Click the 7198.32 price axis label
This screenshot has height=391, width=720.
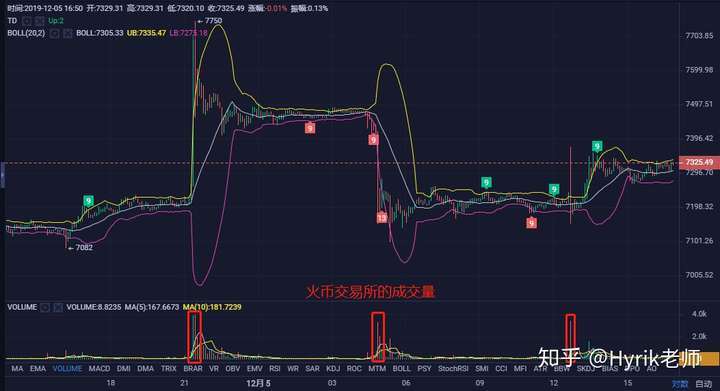pos(699,207)
